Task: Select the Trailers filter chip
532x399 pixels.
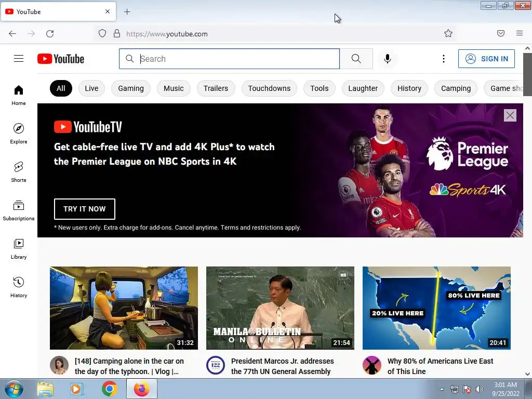Action: tap(216, 88)
